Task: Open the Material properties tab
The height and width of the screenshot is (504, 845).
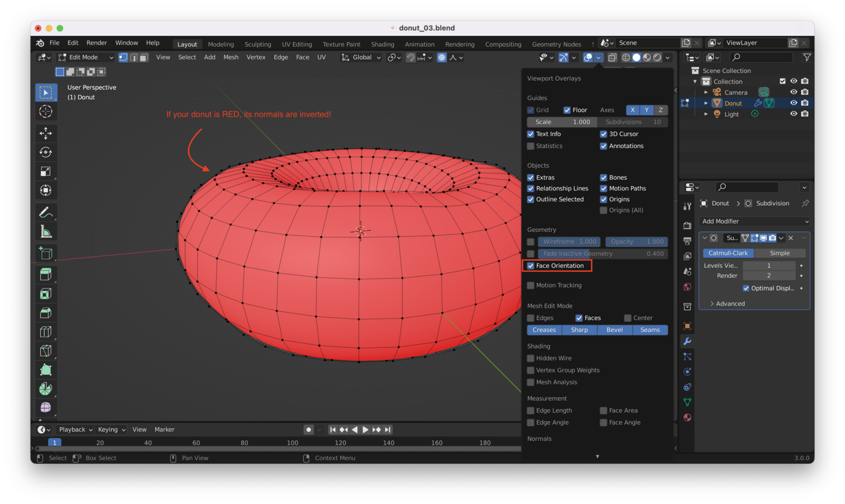Action: (687, 417)
